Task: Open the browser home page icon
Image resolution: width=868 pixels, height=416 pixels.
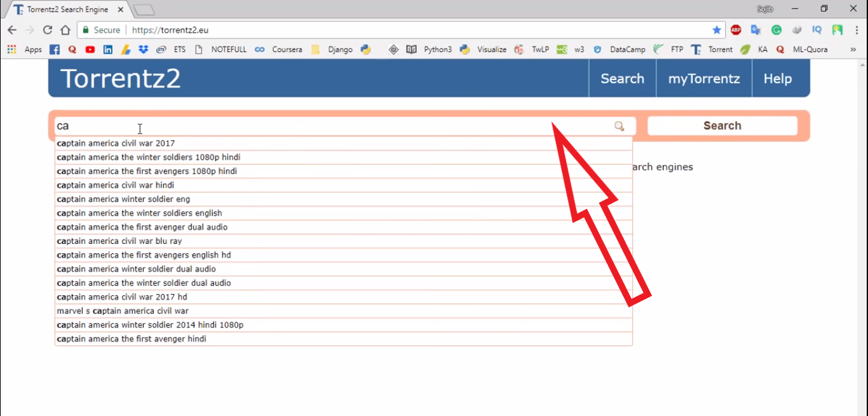Action: pyautogui.click(x=65, y=30)
